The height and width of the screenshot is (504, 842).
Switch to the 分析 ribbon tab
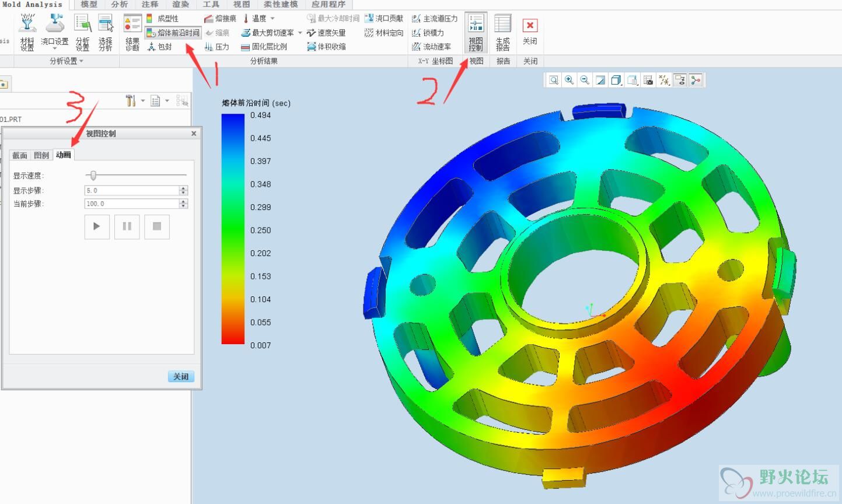tap(120, 5)
